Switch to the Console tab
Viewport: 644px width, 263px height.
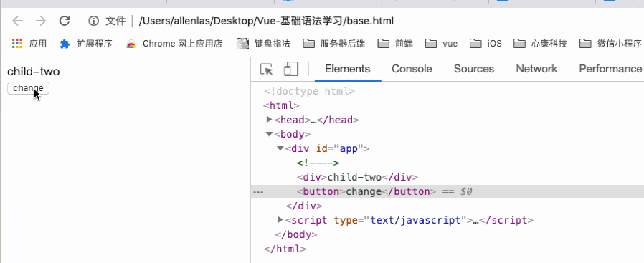(x=412, y=69)
